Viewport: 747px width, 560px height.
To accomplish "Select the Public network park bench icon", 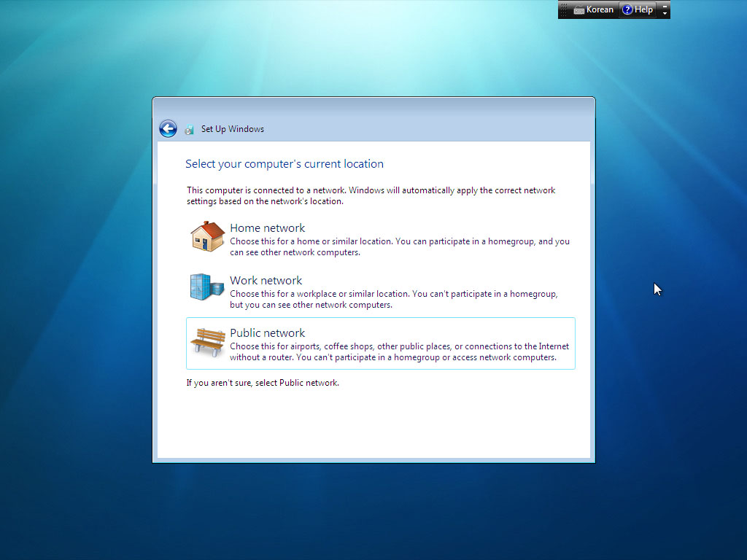I will click(208, 342).
